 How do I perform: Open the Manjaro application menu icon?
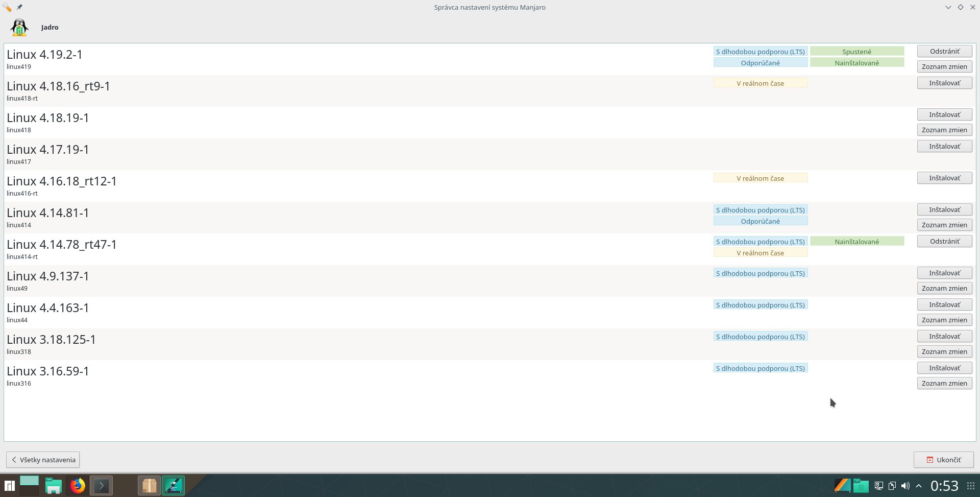(x=9, y=486)
